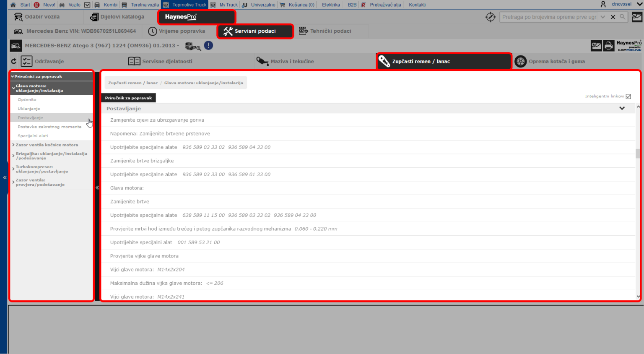Image resolution: width=644 pixels, height=354 pixels.
Task: Click the ctnovosel username link
Action: [x=621, y=4]
